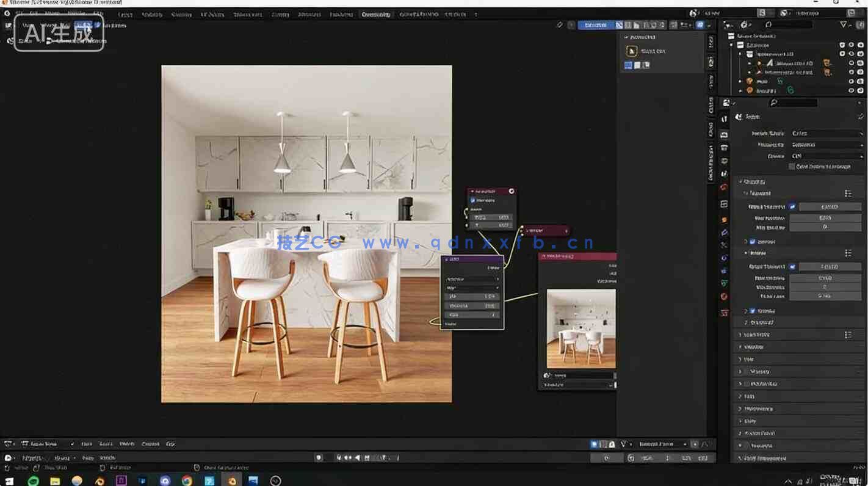
Task: Toggle viewport visibility of the first Outliner object
Action: [852, 63]
